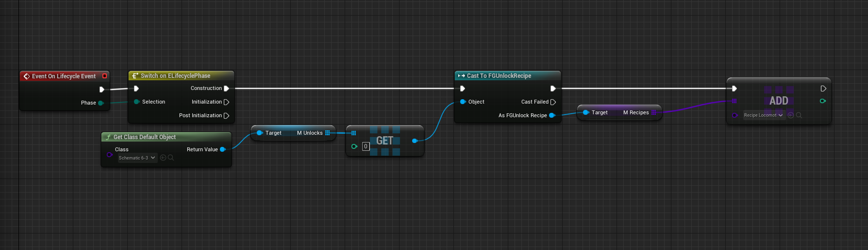Click the ADD label on the array node

point(779,101)
